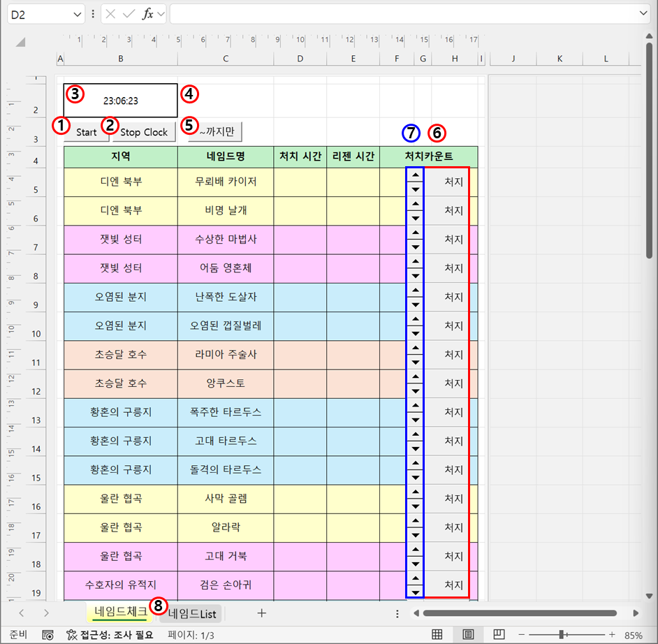This screenshot has height=644, width=658.
Task: Increase count spinner up for 고대 타르두스
Action: [x=416, y=434]
